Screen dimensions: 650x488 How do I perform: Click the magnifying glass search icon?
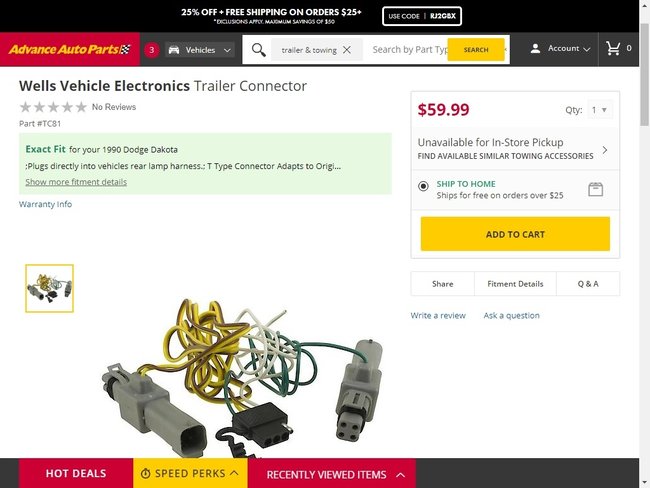pyautogui.click(x=259, y=49)
